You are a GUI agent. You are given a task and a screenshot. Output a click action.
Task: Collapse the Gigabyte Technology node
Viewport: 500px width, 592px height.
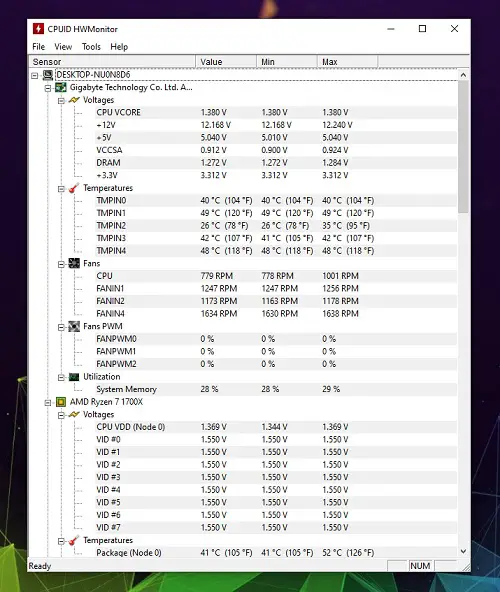(48, 88)
